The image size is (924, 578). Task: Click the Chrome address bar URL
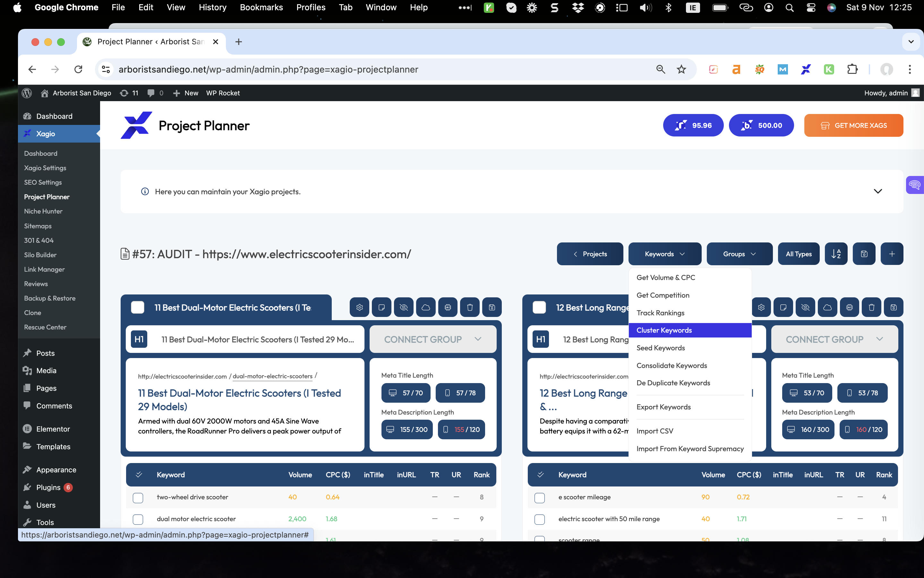point(268,69)
